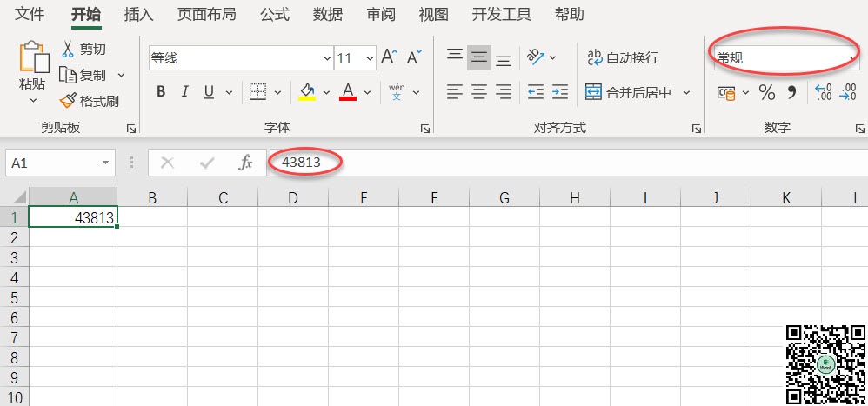The width and height of the screenshot is (868, 406).
Task: Select the Format Painter (格式刷)
Action: coord(90,101)
